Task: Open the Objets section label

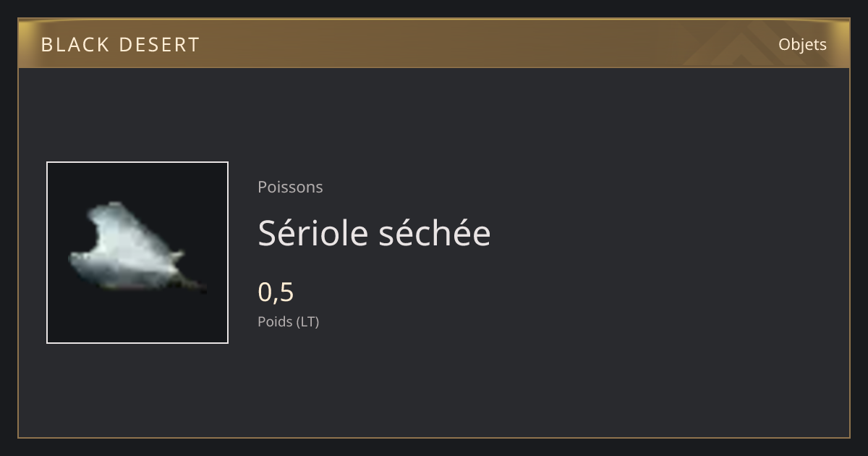Action: 802,45
